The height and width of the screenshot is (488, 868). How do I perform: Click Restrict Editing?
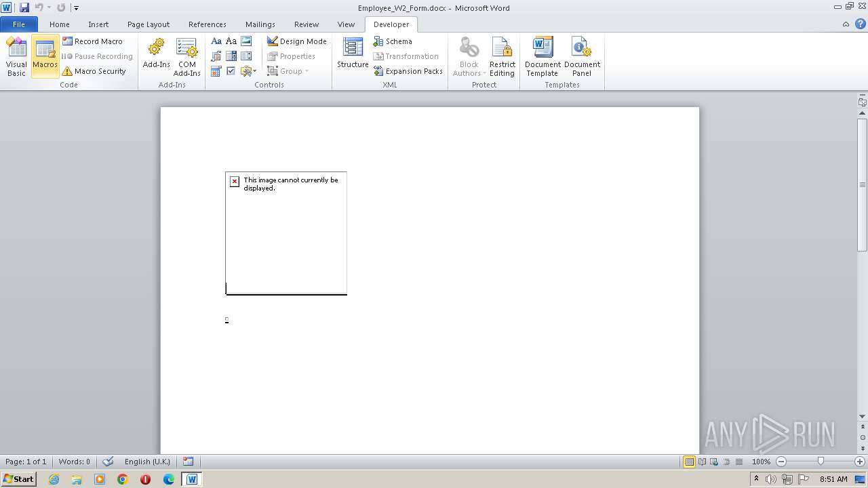click(x=502, y=57)
